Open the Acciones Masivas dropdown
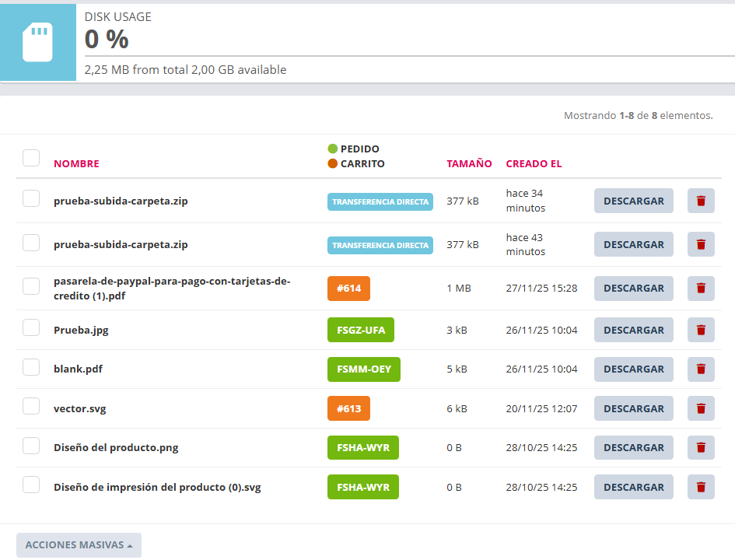735x560 pixels. [79, 545]
